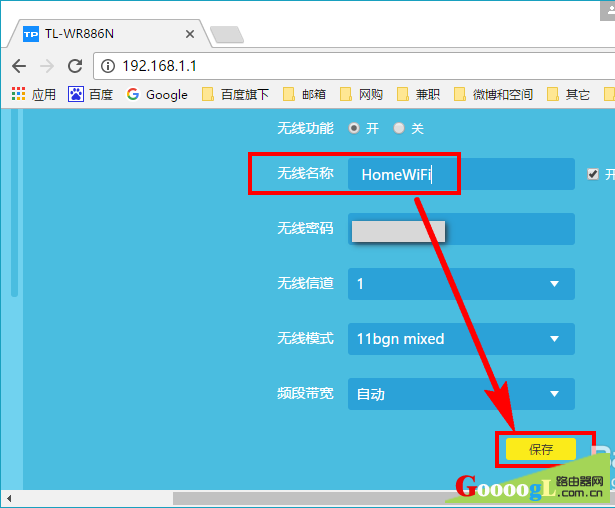
Task: Open the 无线模式 11bgn mixed dropdown
Action: [x=461, y=339]
